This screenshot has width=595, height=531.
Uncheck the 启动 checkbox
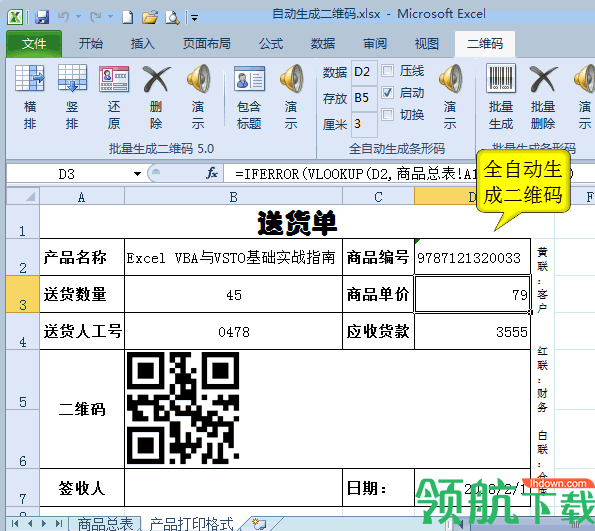coord(387,93)
